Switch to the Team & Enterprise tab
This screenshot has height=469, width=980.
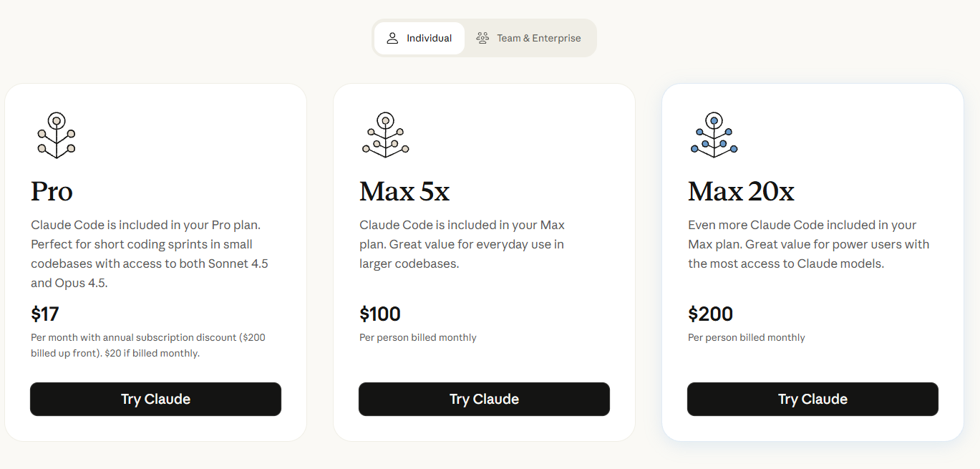coord(529,39)
